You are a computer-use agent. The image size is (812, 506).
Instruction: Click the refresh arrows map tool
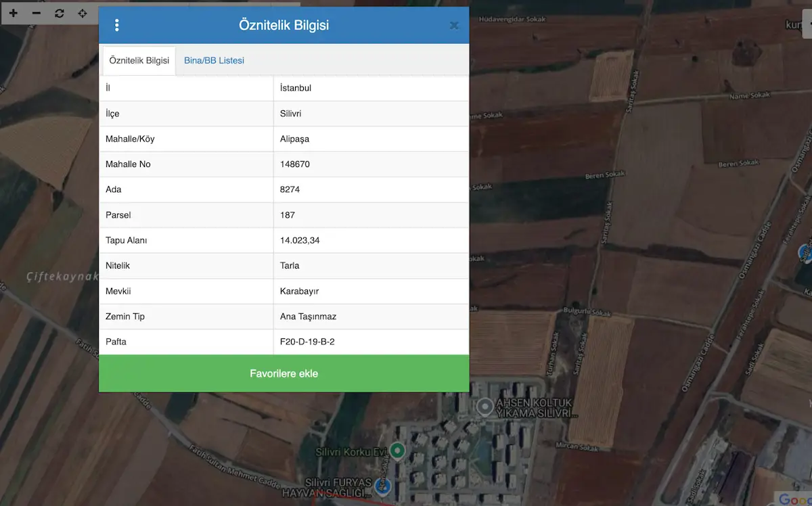coord(60,13)
